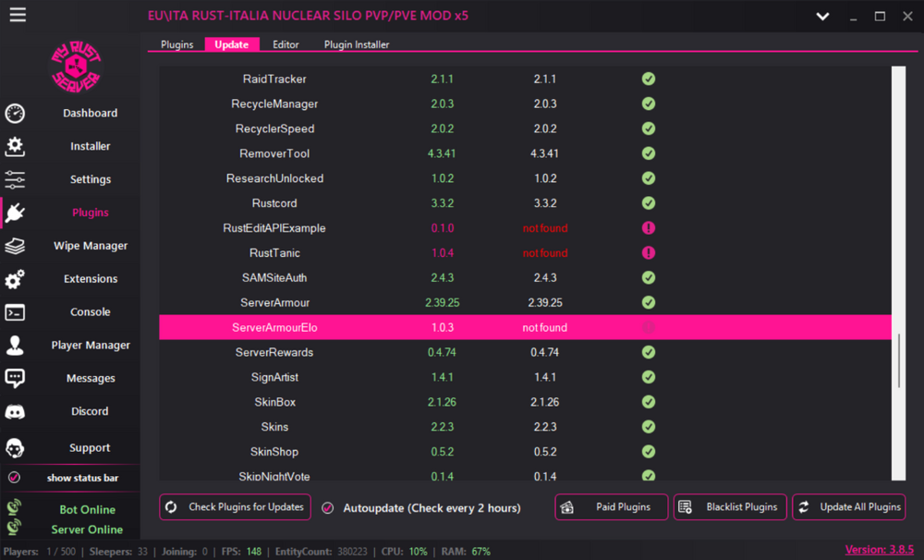Open Settings sliders icon in sidebar

tap(15, 180)
